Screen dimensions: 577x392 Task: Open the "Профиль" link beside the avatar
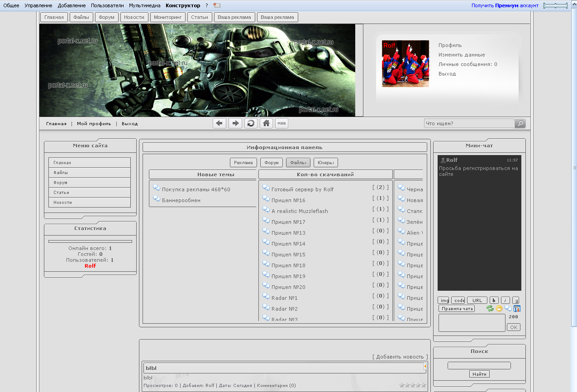[450, 45]
